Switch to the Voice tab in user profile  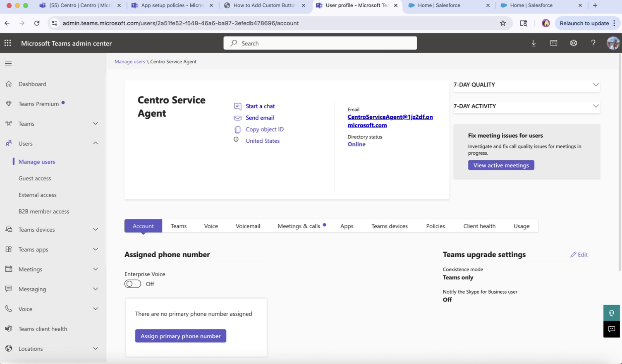pyautogui.click(x=211, y=226)
